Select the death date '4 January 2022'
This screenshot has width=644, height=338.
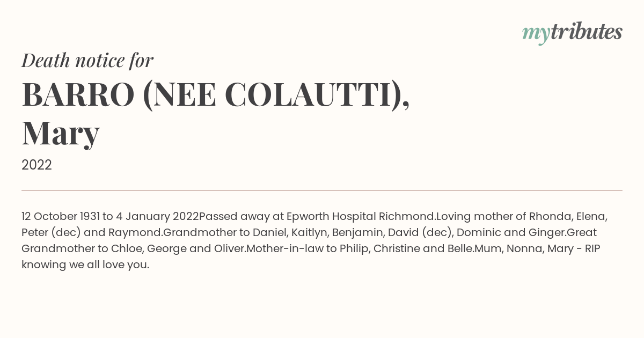[157, 216]
